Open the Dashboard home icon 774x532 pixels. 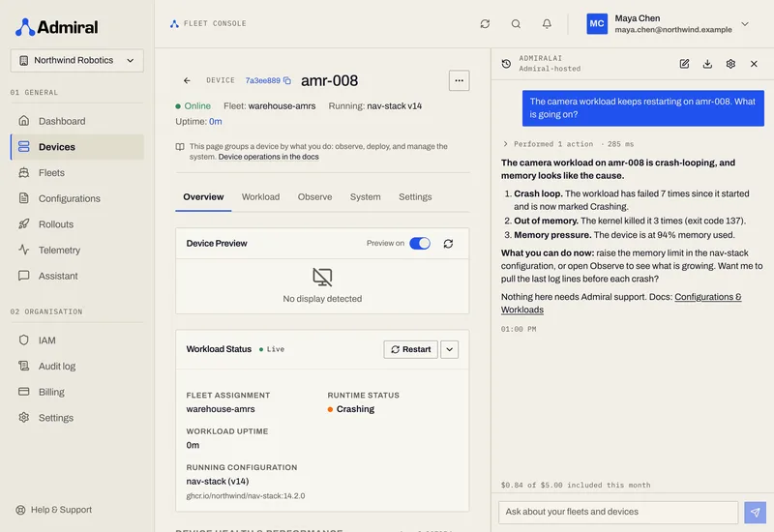click(x=23, y=121)
